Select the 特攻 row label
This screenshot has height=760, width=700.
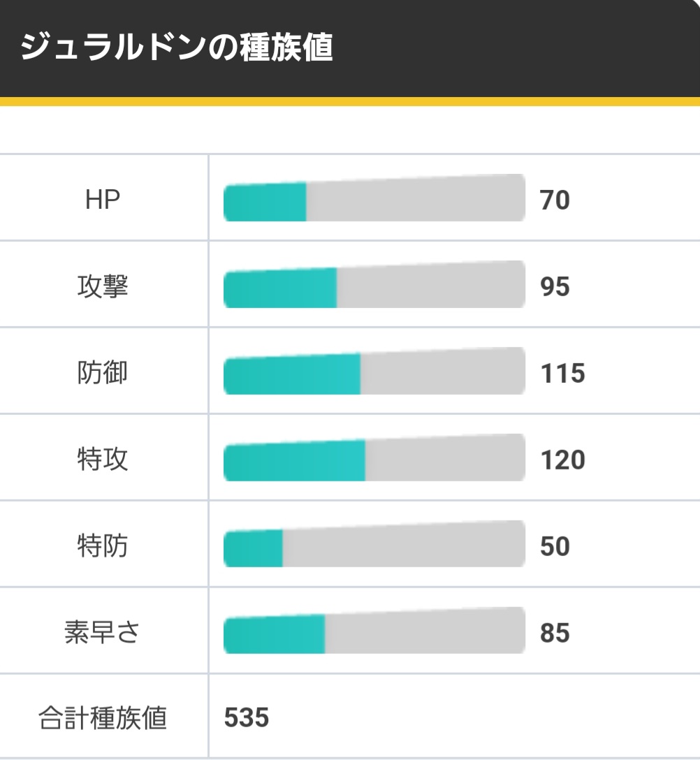click(x=102, y=459)
